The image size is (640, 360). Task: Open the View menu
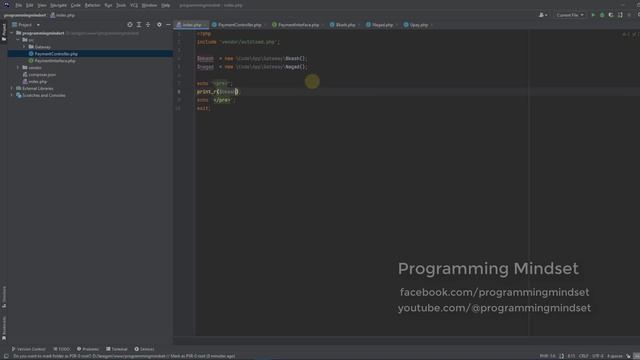pyautogui.click(x=42, y=5)
